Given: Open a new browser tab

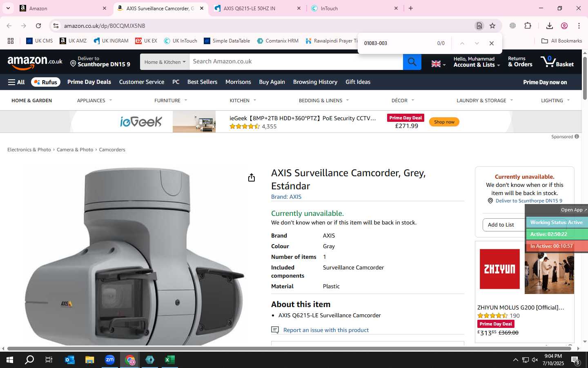Looking at the screenshot, I should (411, 8).
